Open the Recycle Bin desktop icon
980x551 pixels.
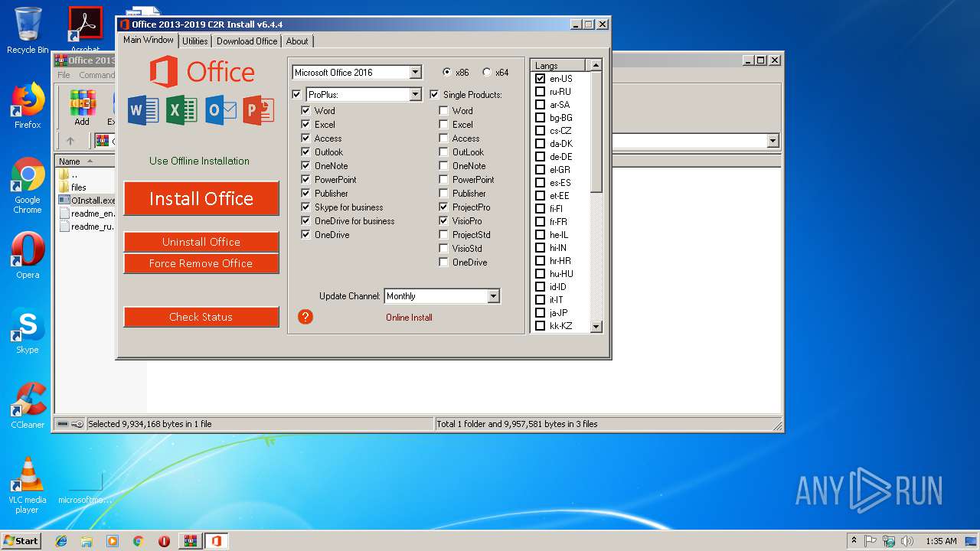click(28, 31)
